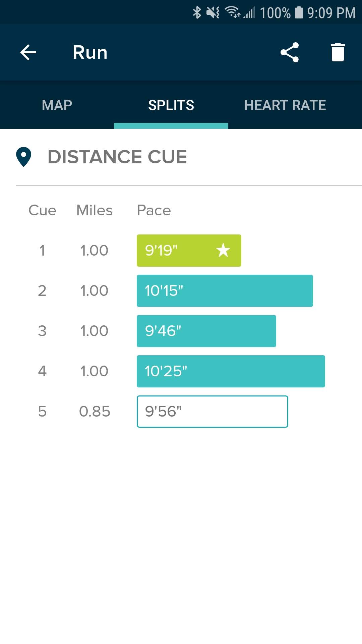Select the 9'46" split bar
Viewport: 362px width, 644px height.
coord(206,331)
